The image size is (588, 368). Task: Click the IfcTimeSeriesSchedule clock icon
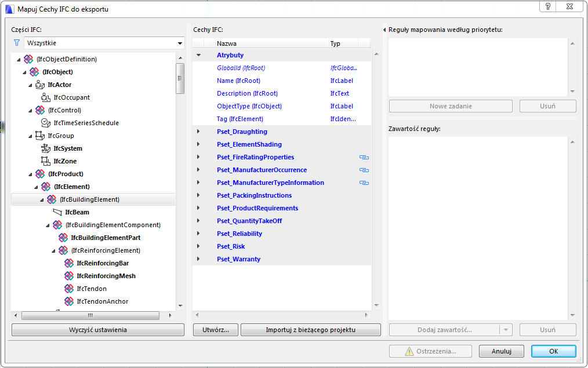(45, 123)
